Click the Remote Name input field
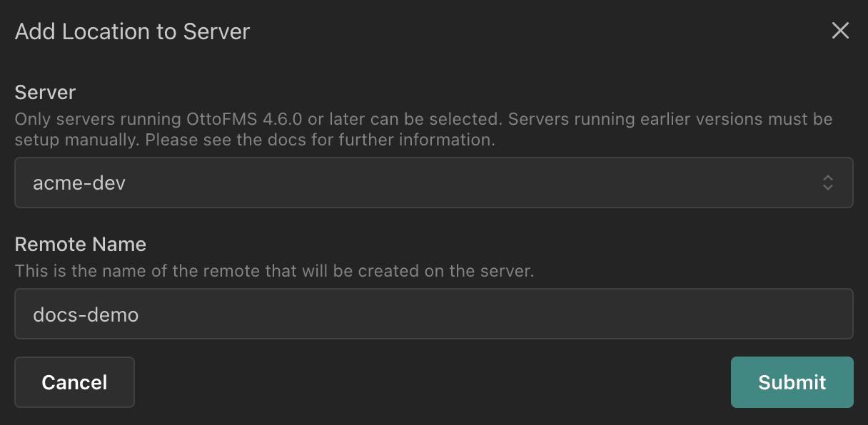 pyautogui.click(x=433, y=314)
